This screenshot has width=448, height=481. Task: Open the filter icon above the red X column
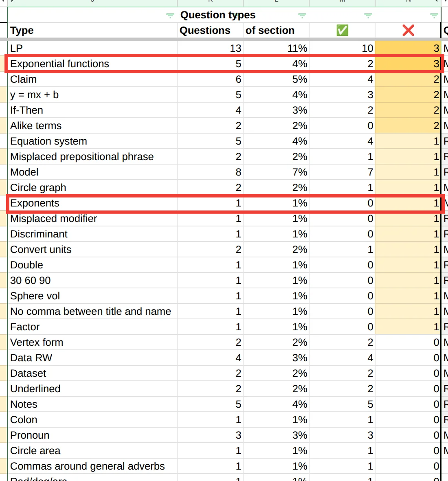[434, 15]
